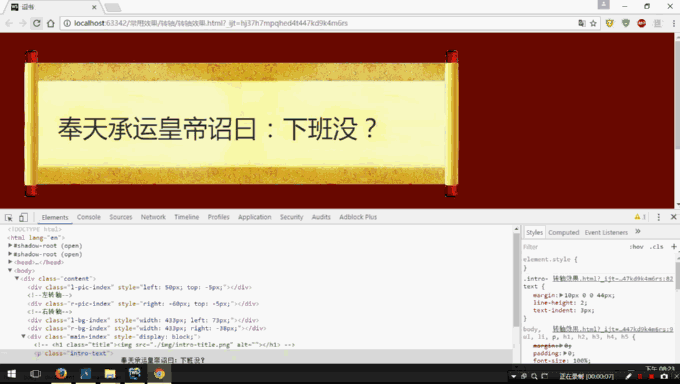Image resolution: width=680 pixels, height=384 pixels.
Task: Click the Adblock Plus ABP extension icon
Action: [641, 23]
